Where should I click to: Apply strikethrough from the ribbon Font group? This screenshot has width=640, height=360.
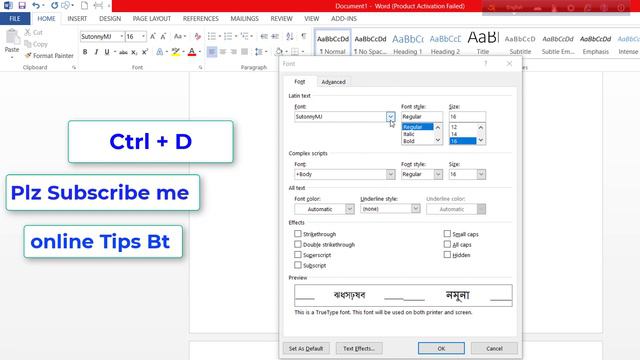click(123, 52)
